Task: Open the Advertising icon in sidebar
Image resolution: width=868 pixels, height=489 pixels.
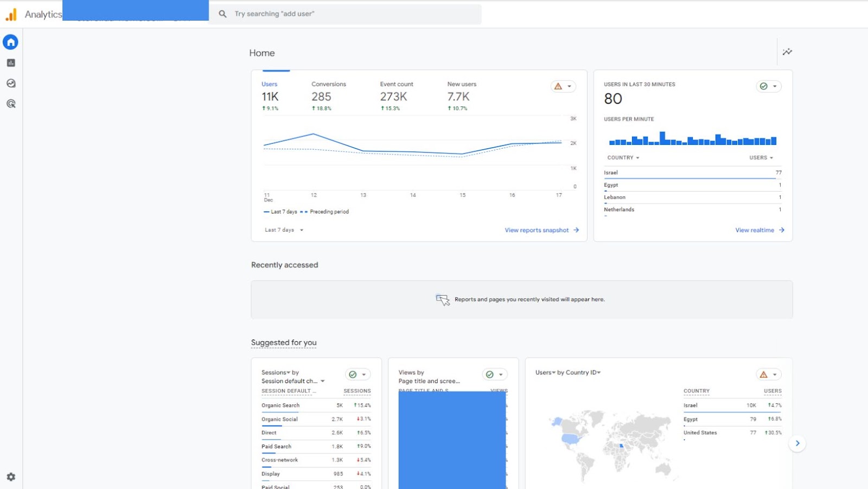Action: [x=11, y=104]
